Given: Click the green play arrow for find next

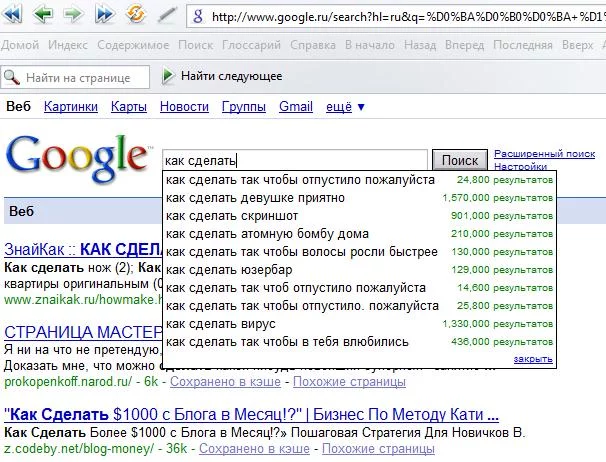Looking at the screenshot, I should pyautogui.click(x=168, y=76).
